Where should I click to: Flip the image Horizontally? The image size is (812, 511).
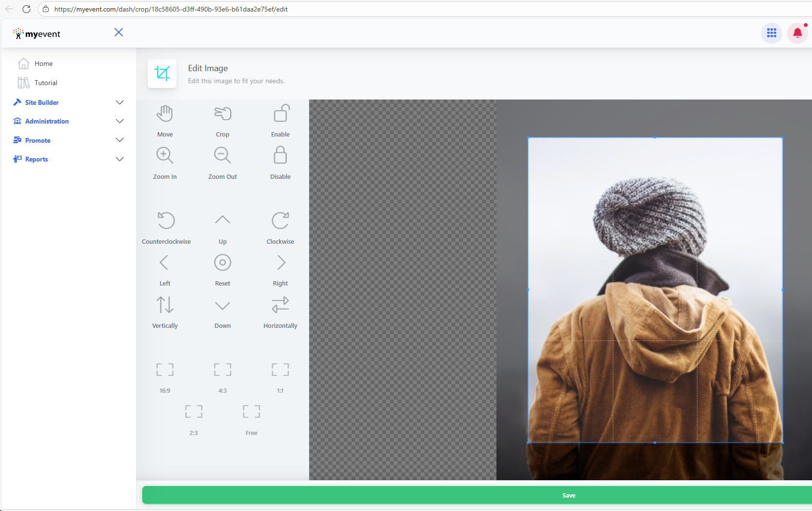point(280,305)
